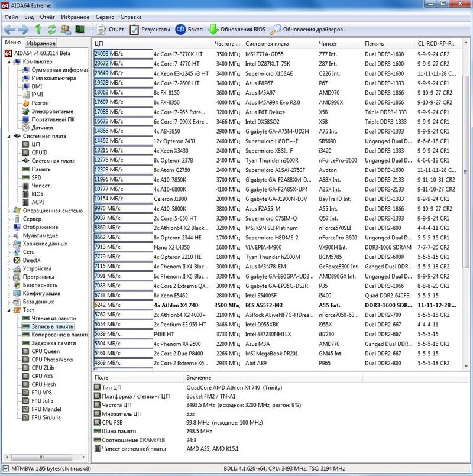473x476 pixels.
Task: Go up one level with green arrow
Action: (38, 30)
